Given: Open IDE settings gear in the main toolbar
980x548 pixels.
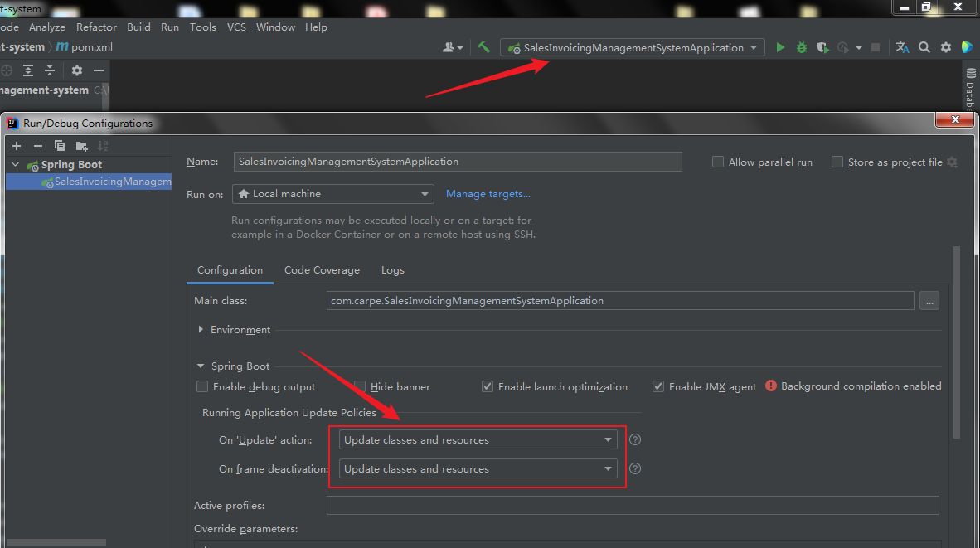Looking at the screenshot, I should (946, 47).
